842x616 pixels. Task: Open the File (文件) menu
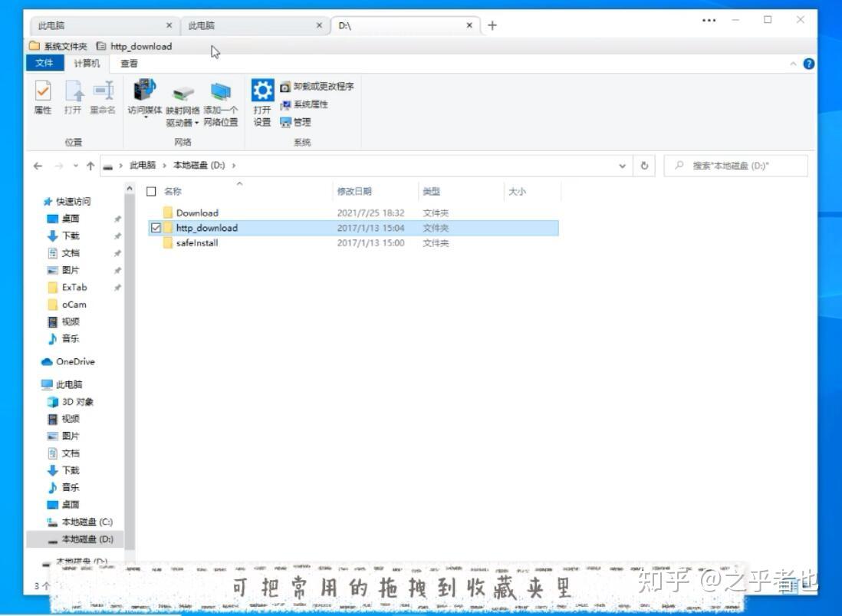pos(44,63)
